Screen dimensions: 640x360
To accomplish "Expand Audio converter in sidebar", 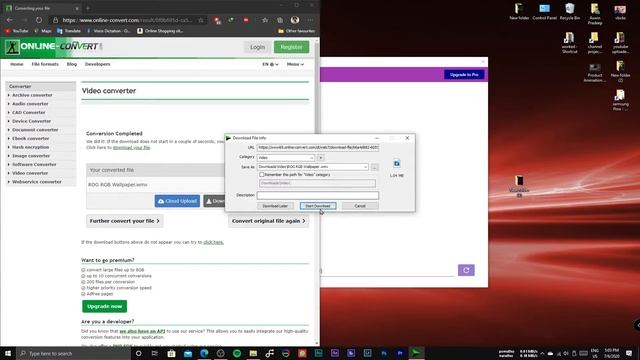I will coord(30,104).
